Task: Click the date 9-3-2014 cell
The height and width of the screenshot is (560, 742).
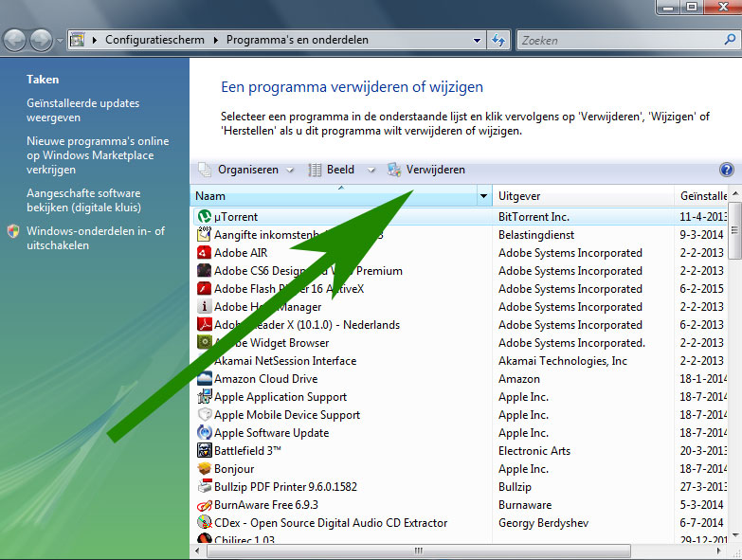Action: click(701, 235)
